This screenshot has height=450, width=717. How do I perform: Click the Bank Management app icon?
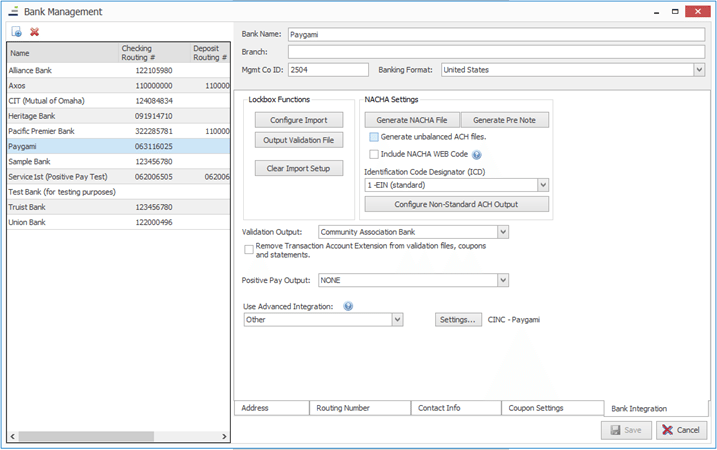point(13,11)
